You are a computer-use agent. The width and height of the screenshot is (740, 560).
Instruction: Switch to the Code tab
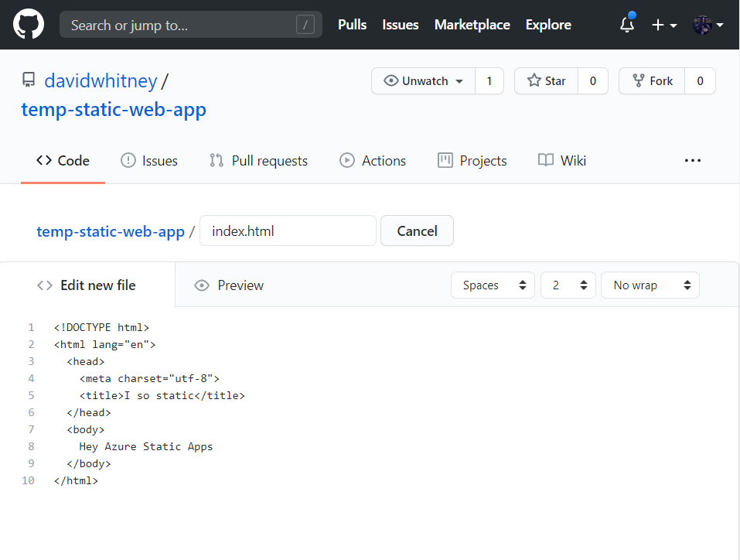tap(63, 161)
